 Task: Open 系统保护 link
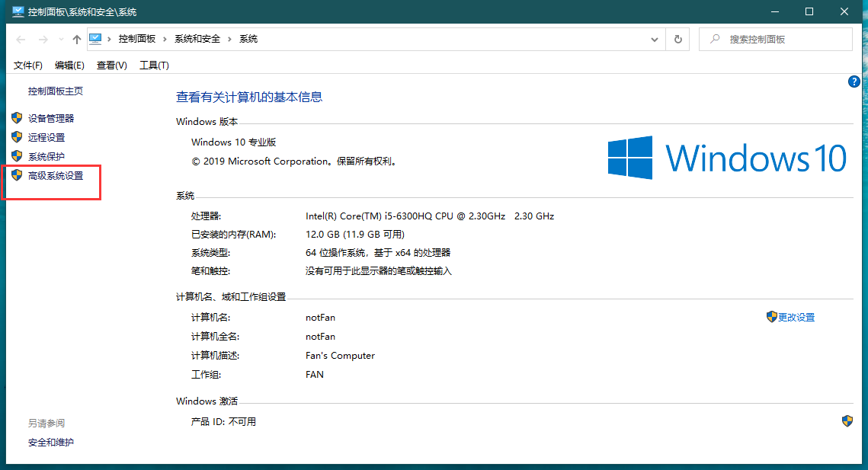click(x=46, y=157)
